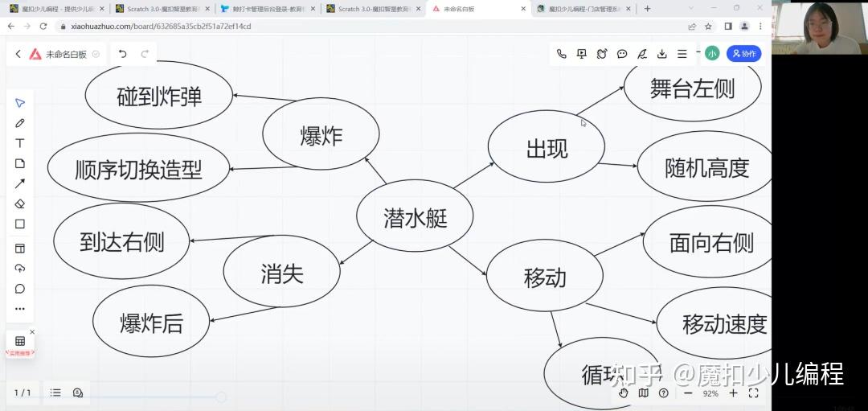The image size is (868, 411).
Task: Start presentation mode
Action: click(581, 54)
